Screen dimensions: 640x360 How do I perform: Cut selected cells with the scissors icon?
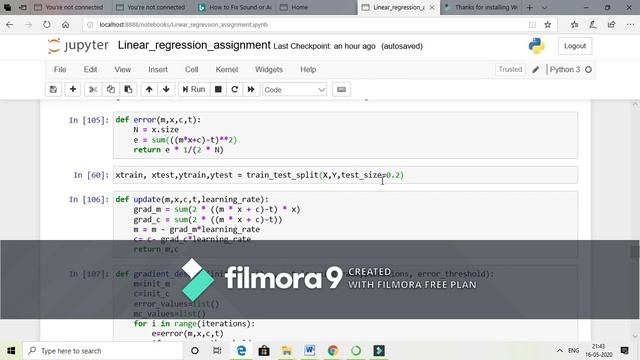tap(93, 89)
